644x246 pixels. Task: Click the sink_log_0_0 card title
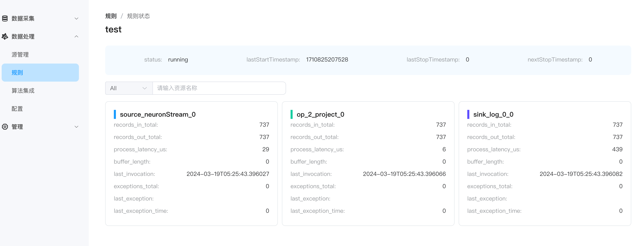click(x=493, y=114)
